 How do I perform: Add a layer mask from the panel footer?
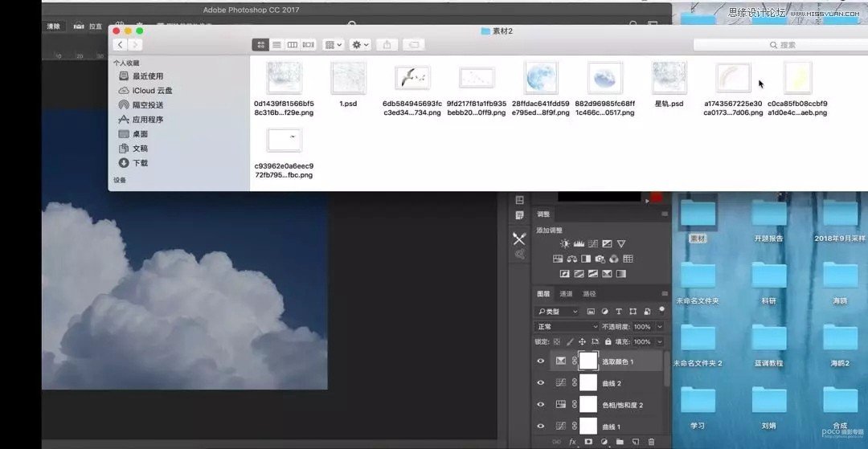[x=588, y=443]
